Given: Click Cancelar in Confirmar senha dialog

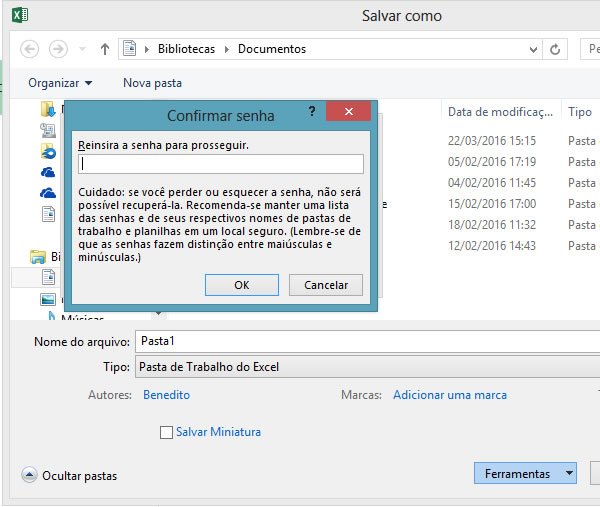Looking at the screenshot, I should pos(326,285).
